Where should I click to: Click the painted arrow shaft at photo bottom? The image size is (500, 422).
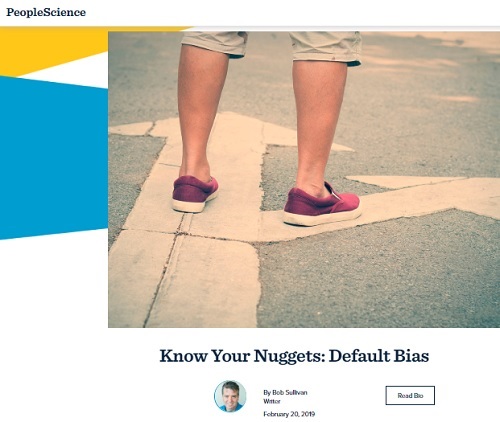coord(187,280)
